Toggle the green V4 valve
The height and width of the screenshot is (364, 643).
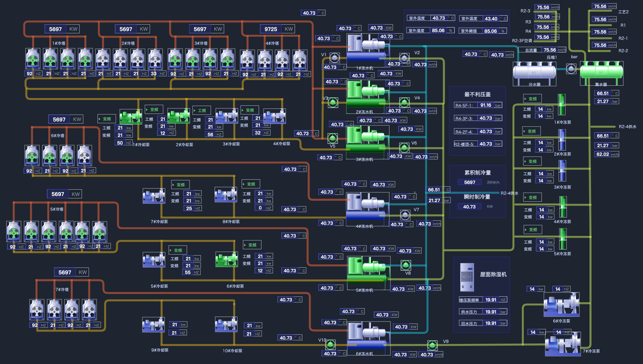[x=404, y=102]
